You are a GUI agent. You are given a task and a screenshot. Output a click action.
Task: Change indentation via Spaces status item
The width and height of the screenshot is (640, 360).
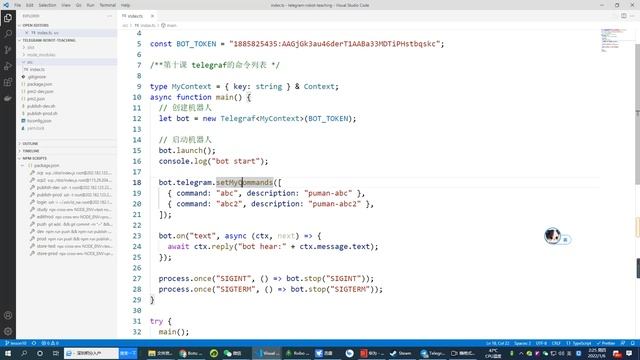(522, 343)
